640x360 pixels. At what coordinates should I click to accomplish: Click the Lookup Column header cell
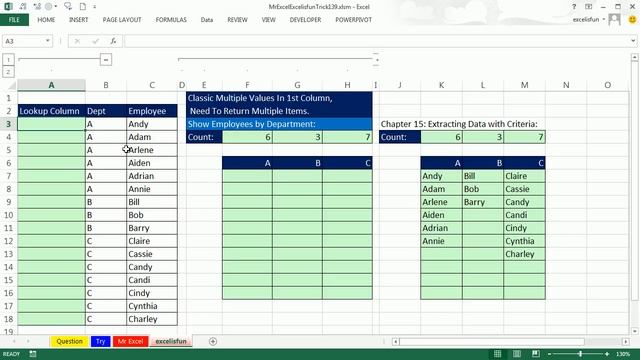pos(51,111)
